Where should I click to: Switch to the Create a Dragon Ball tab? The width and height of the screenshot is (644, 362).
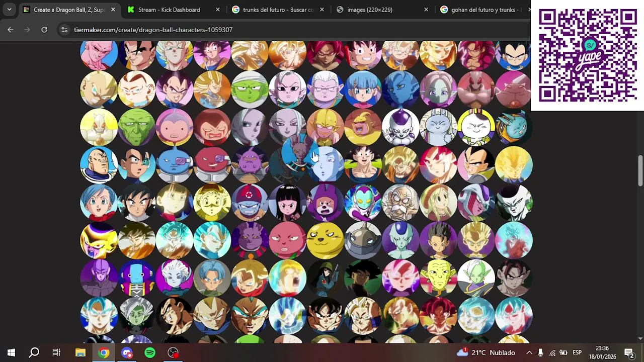coord(68,10)
